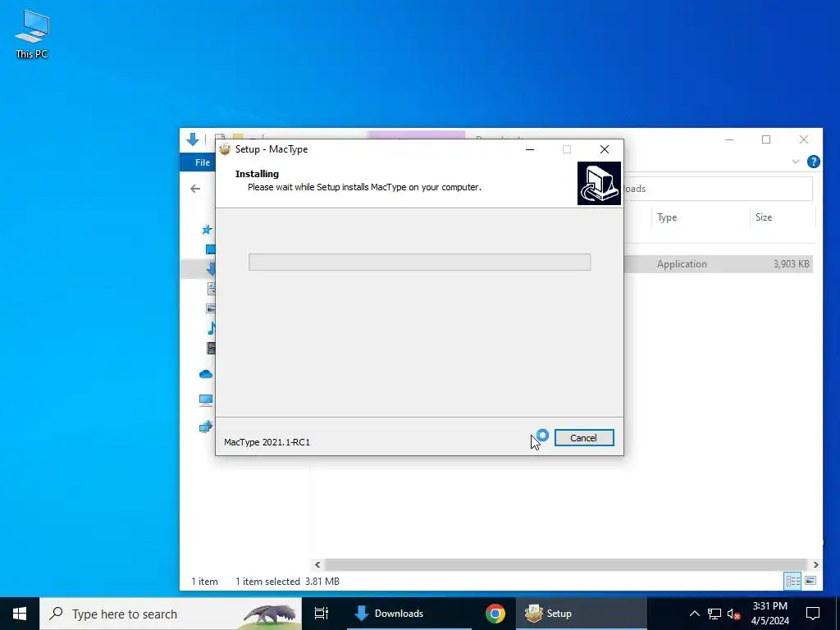Expand the Explorer ribbon chevron

pos(796,162)
